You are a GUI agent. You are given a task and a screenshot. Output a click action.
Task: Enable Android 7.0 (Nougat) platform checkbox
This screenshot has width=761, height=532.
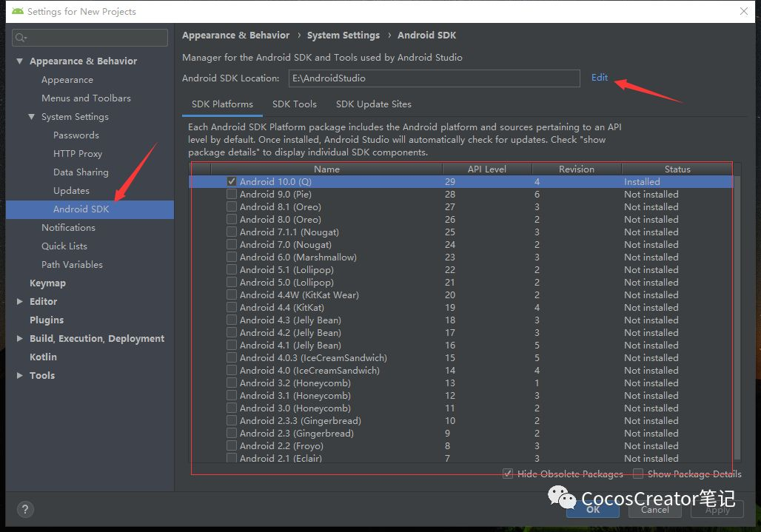232,244
